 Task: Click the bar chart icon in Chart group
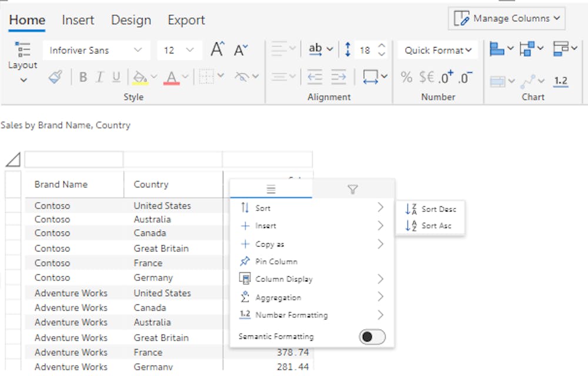click(x=497, y=49)
